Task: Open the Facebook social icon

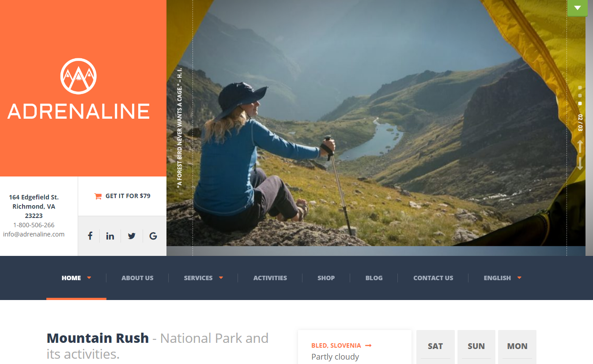Action: (90, 236)
